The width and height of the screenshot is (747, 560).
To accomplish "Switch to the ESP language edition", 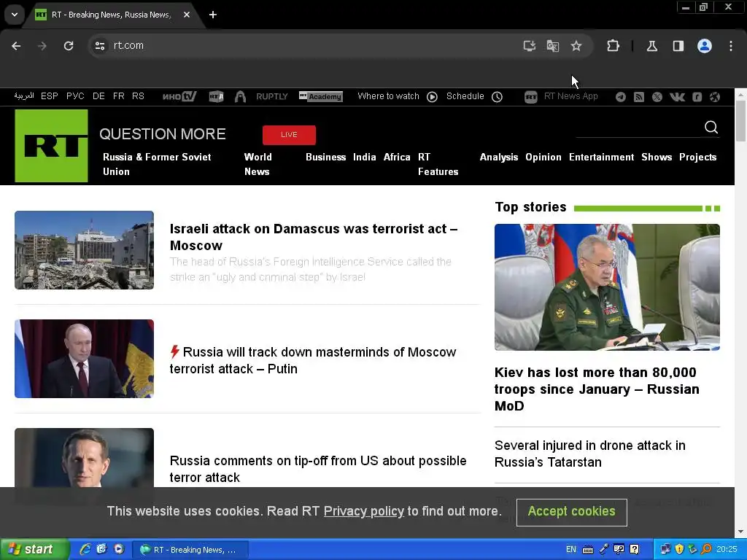I will (x=50, y=96).
